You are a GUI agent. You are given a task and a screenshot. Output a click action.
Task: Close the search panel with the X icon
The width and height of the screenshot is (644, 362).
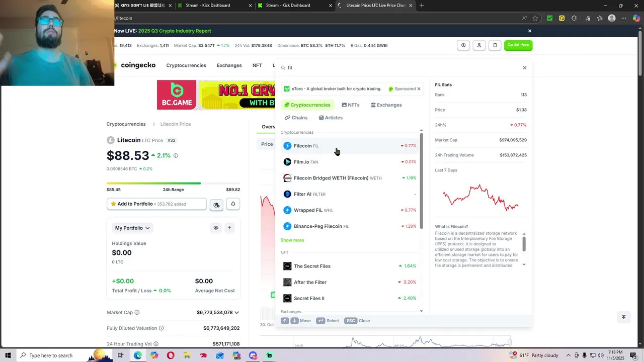point(525,68)
